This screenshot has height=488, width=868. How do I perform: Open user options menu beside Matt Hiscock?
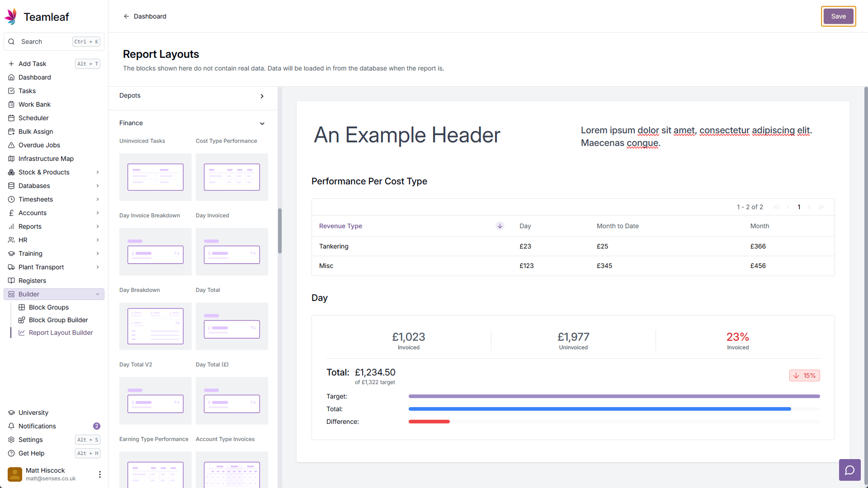99,474
